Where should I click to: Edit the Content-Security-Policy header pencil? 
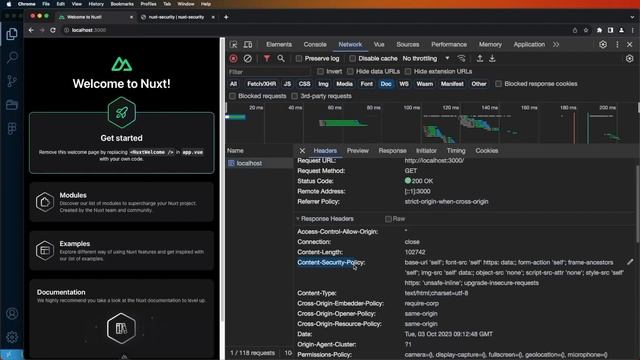coord(630,262)
